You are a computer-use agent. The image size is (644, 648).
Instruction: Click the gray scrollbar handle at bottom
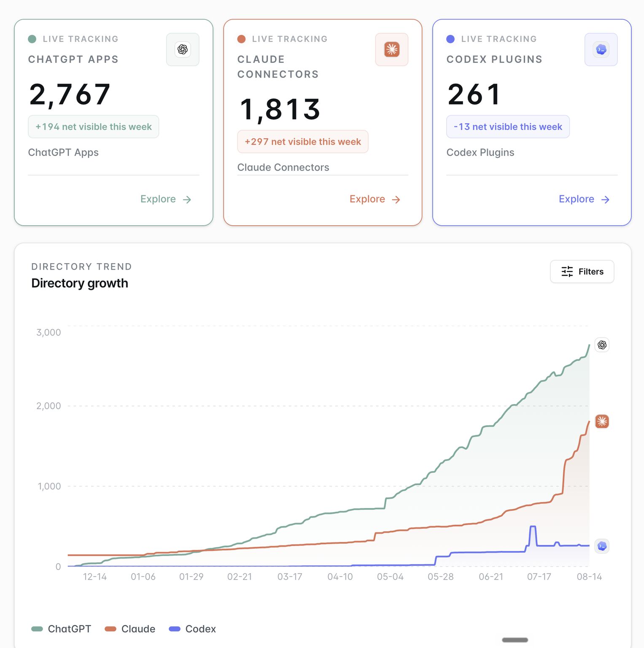515,640
